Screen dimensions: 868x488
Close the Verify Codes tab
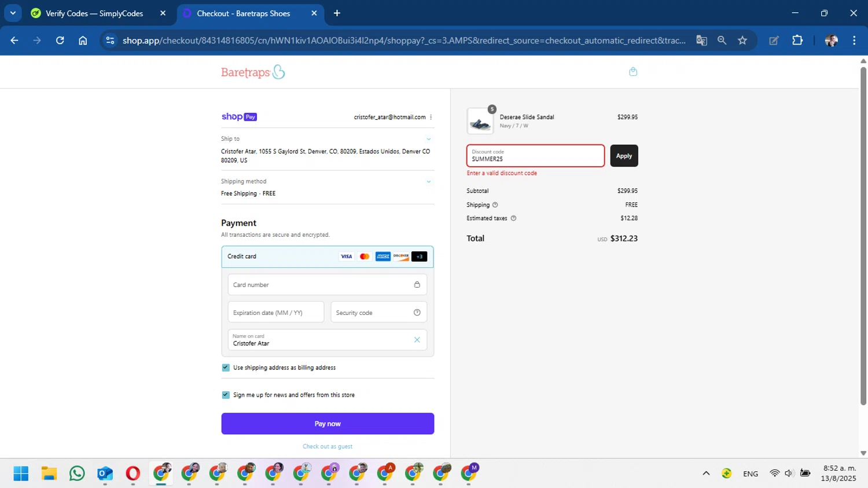tap(163, 13)
